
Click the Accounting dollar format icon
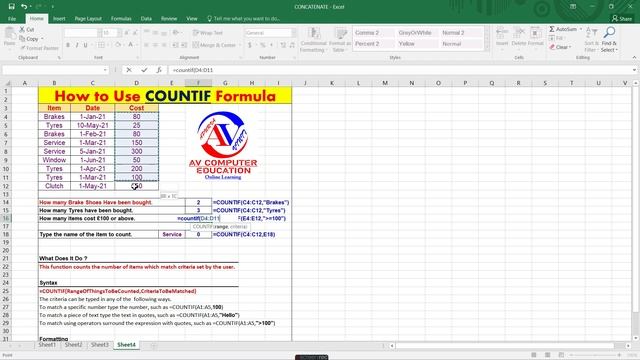(250, 45)
